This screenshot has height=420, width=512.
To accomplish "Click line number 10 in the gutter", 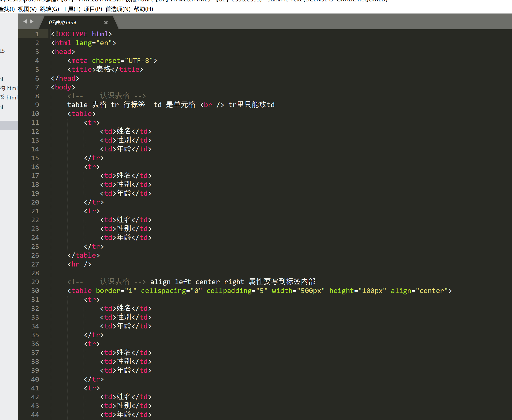I will click(35, 114).
